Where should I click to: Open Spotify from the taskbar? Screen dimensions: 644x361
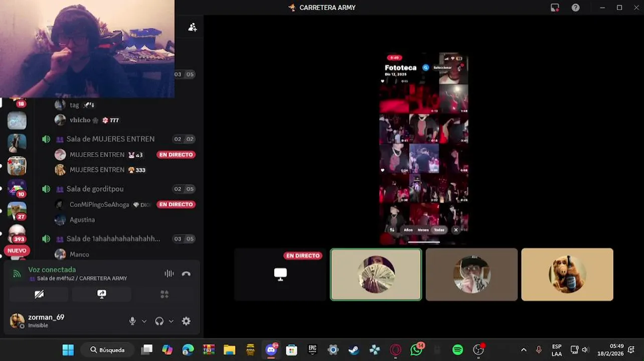pos(457,350)
